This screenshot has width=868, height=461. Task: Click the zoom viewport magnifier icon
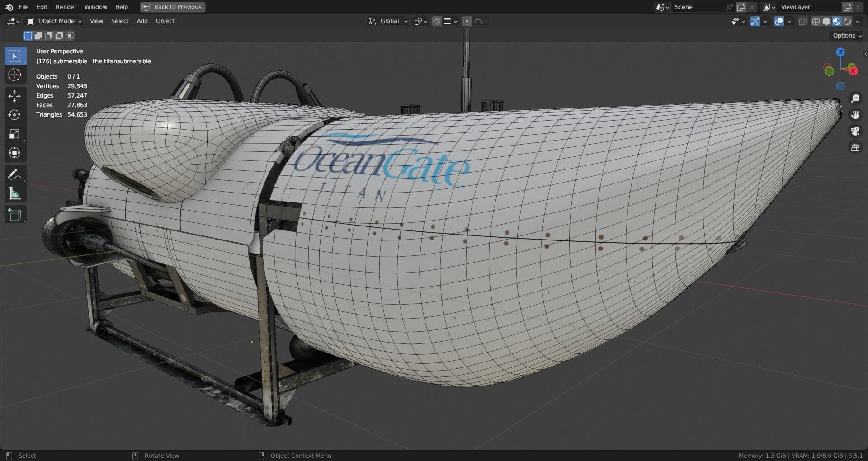[x=855, y=99]
